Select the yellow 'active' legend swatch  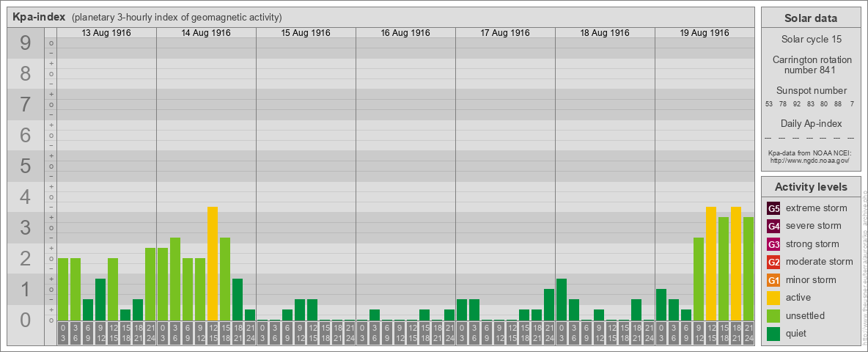tap(773, 298)
